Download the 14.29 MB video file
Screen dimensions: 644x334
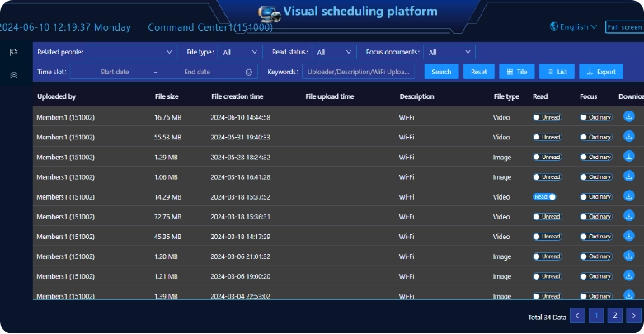pos(628,196)
